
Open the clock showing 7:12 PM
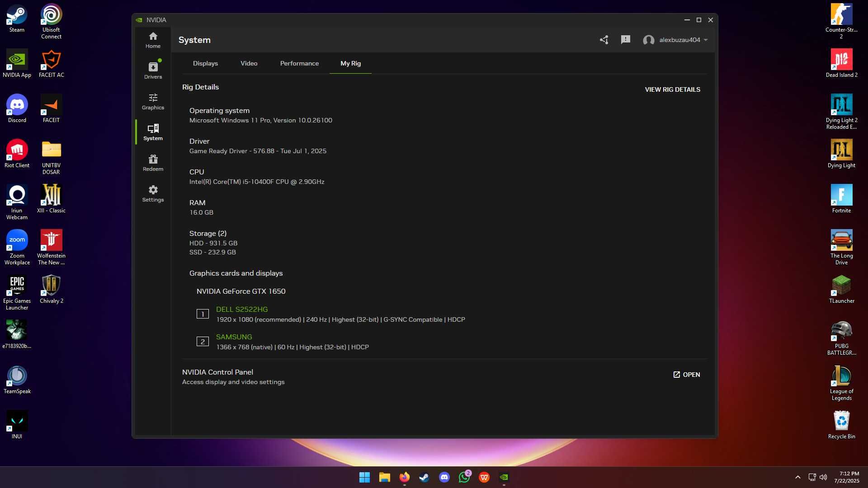pyautogui.click(x=847, y=477)
